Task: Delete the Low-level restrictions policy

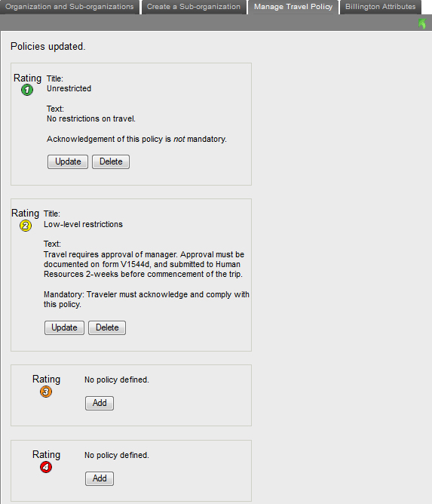Action: 107,327
